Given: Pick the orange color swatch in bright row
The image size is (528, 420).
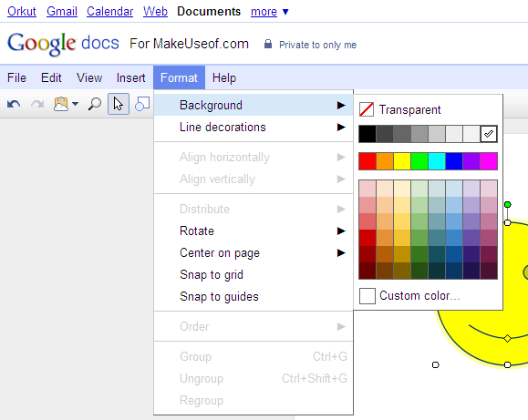Looking at the screenshot, I should [x=385, y=161].
